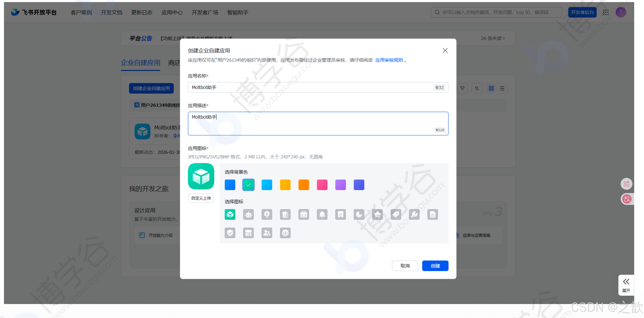Select the orange background color
The image size is (644, 318).
pyautogui.click(x=304, y=185)
